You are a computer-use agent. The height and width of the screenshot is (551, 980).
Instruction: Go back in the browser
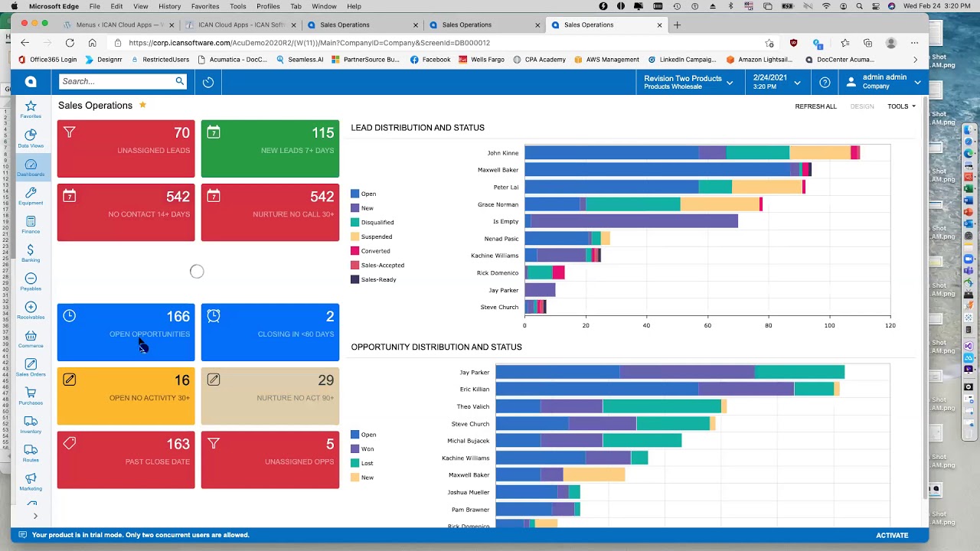(x=24, y=43)
